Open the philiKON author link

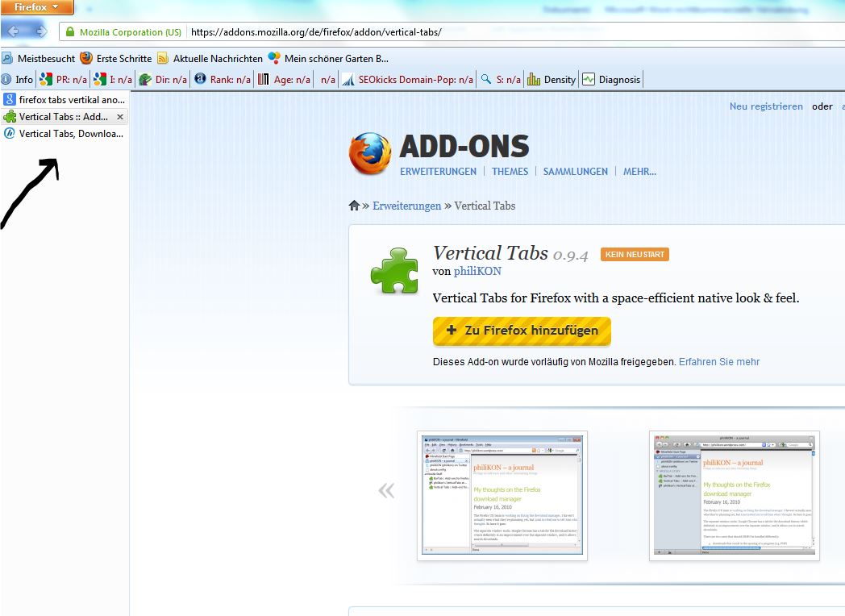point(477,272)
